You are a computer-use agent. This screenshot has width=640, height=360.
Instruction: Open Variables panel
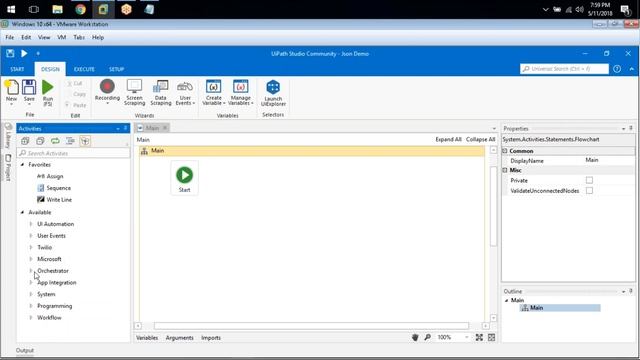(147, 338)
